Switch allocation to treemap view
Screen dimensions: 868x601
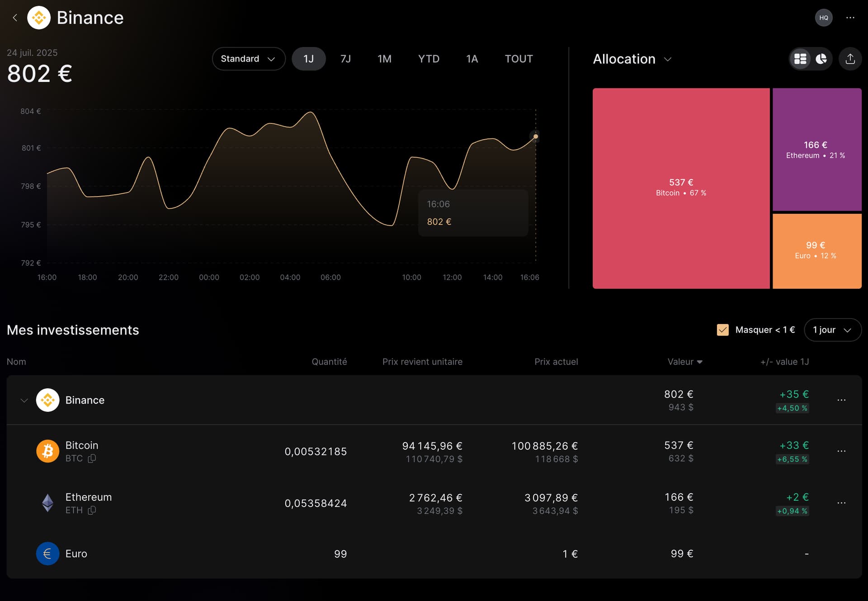point(800,59)
